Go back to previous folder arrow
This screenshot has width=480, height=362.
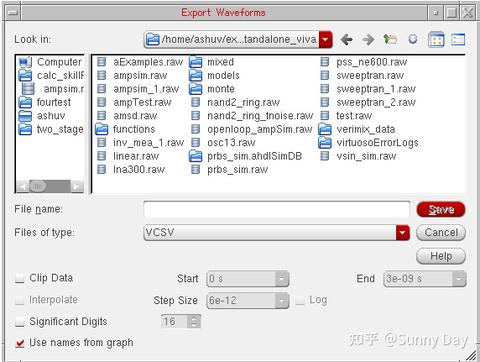tap(347, 39)
